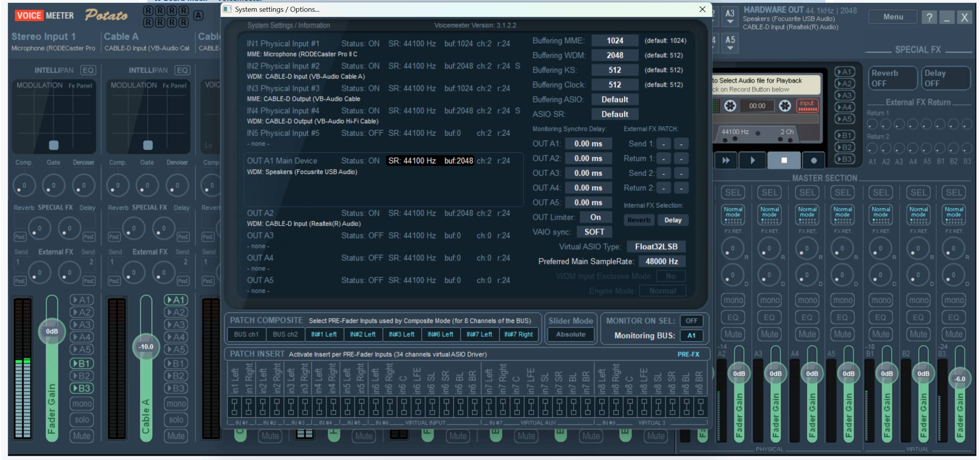Image resolution: width=980 pixels, height=460 pixels.
Task: Toggle the B1 bus on Stereo Input 1
Action: pos(82,363)
